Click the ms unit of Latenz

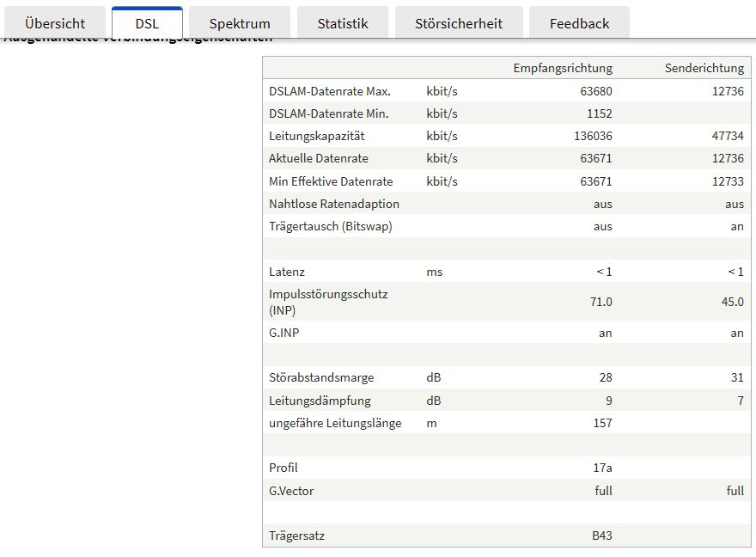pyautogui.click(x=435, y=272)
